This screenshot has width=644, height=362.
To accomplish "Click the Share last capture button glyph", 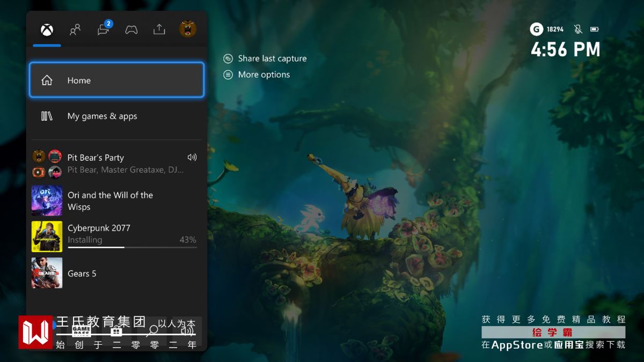I will tap(228, 58).
